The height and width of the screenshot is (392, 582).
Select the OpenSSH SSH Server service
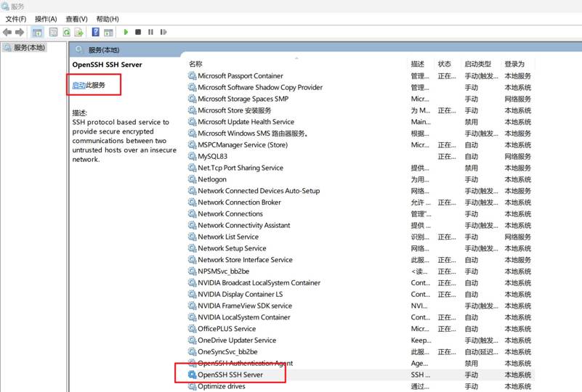pos(230,375)
